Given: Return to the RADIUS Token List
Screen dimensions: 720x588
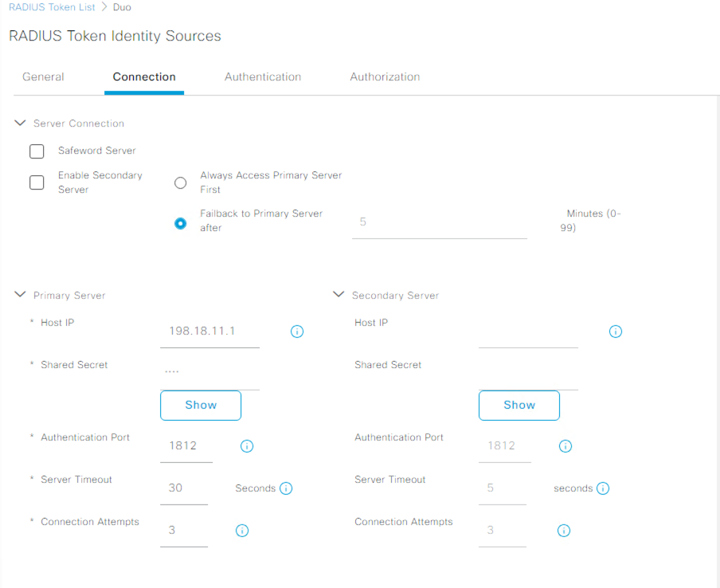Looking at the screenshot, I should pos(51,7).
